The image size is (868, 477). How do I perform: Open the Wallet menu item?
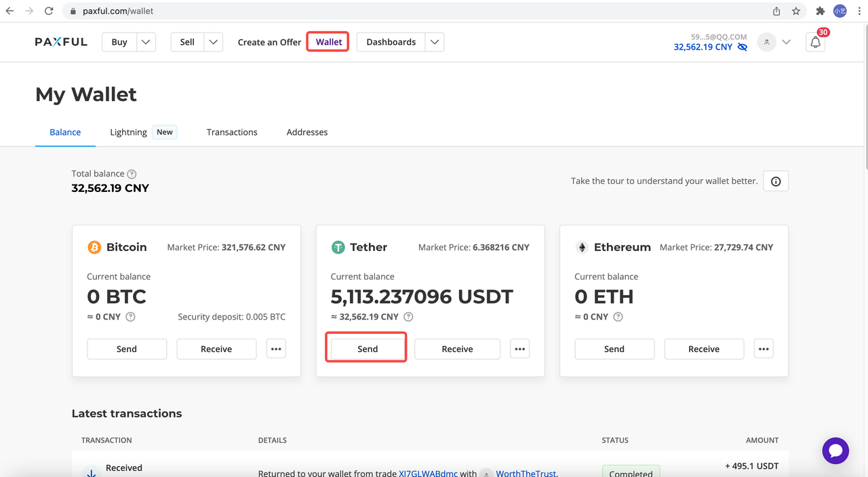pos(329,42)
